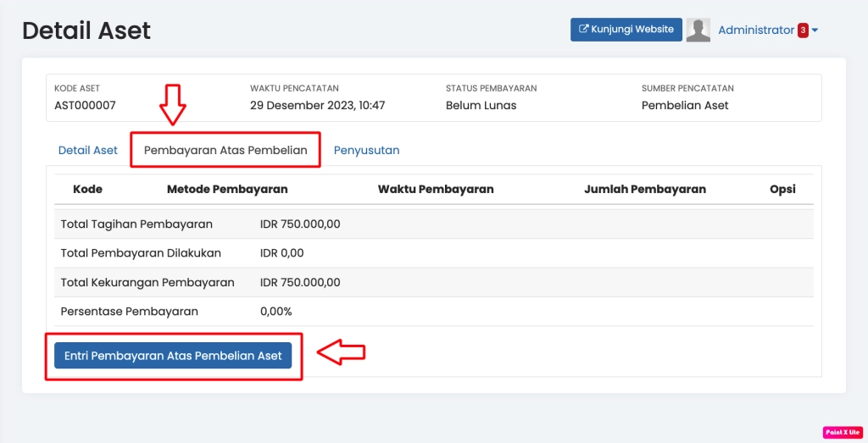Click the external-link icon in Kunjungi Website
Screen dimensions: 868x443
583,30
